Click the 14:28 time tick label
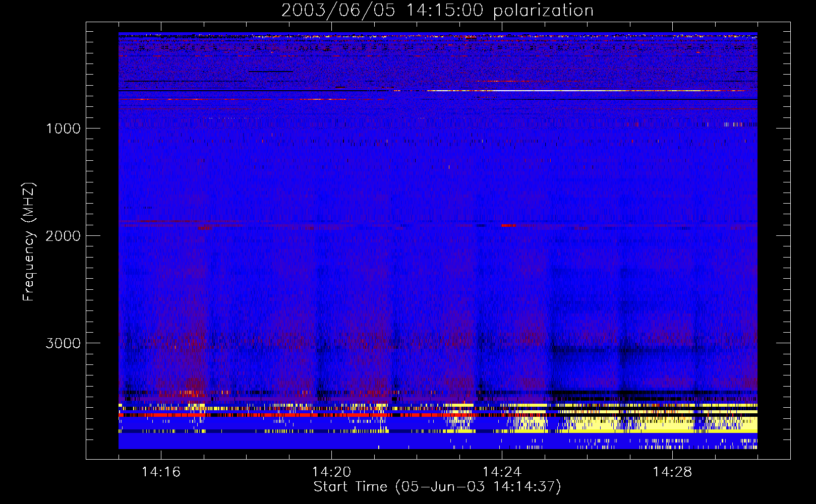The height and width of the screenshot is (504, 816). click(672, 472)
